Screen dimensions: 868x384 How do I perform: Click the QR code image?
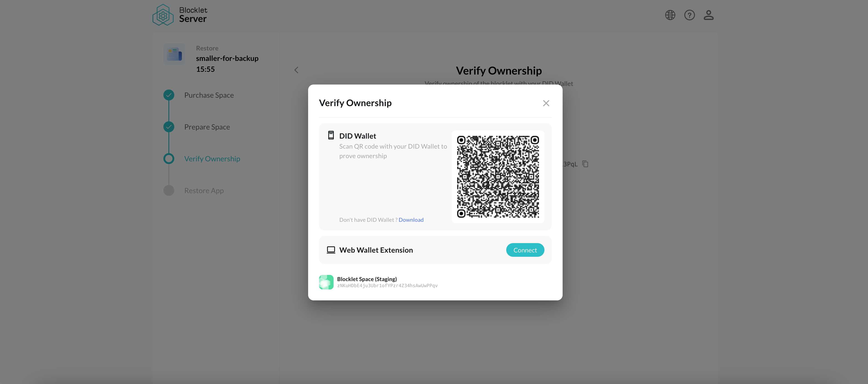(x=498, y=177)
